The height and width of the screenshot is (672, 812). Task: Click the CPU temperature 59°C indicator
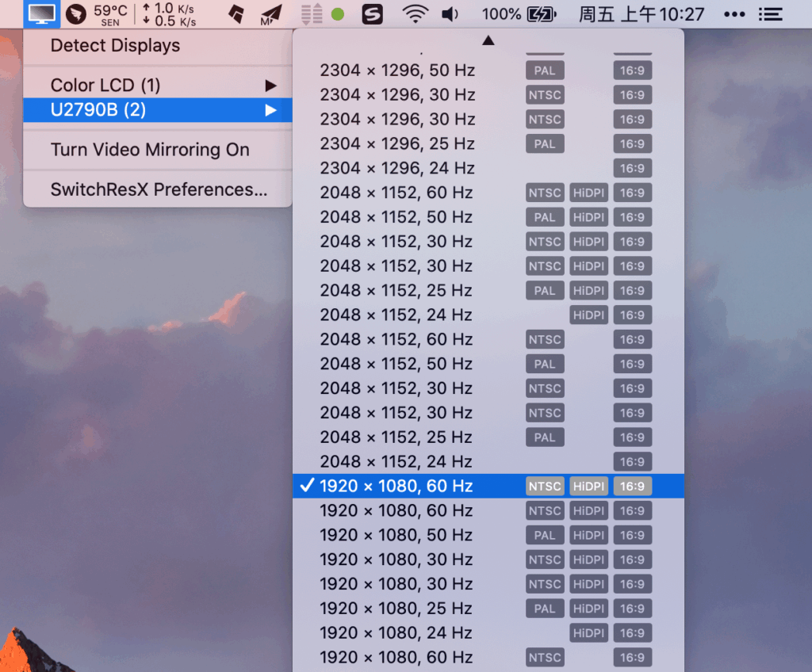[109, 13]
